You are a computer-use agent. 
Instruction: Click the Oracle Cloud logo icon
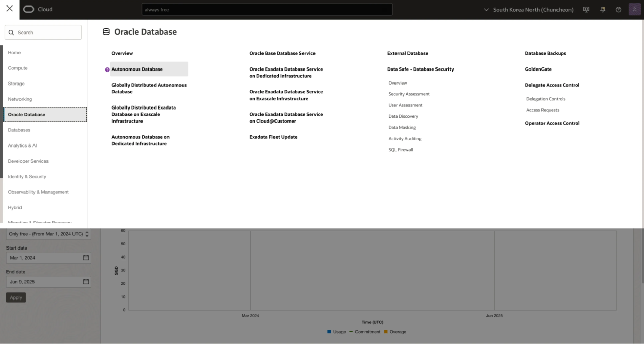point(29,9)
